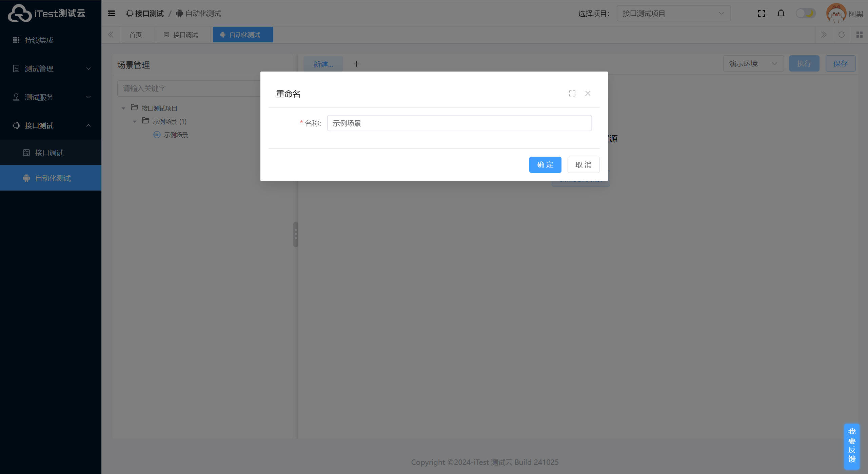868x474 pixels.
Task: Click the 名称 input field
Action: click(459, 123)
